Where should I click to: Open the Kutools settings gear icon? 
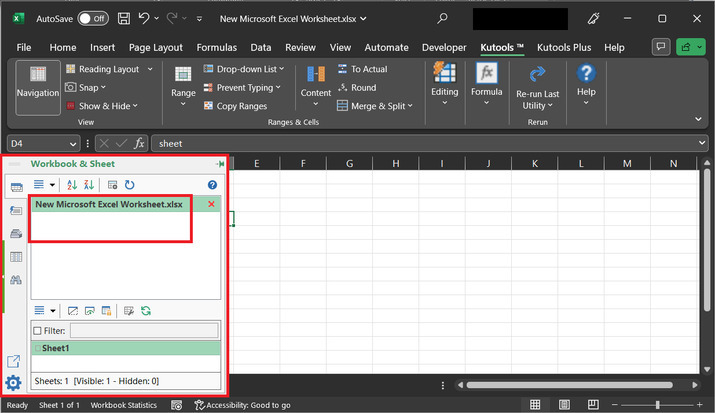click(x=14, y=384)
